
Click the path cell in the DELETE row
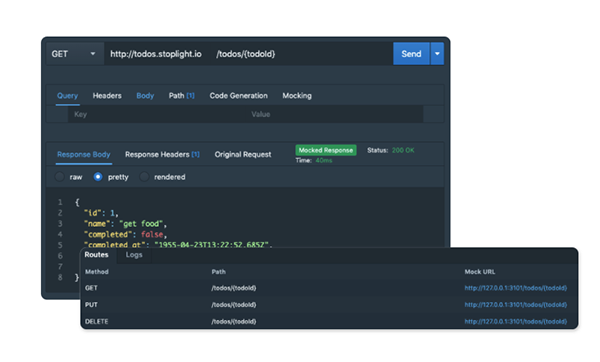point(233,321)
